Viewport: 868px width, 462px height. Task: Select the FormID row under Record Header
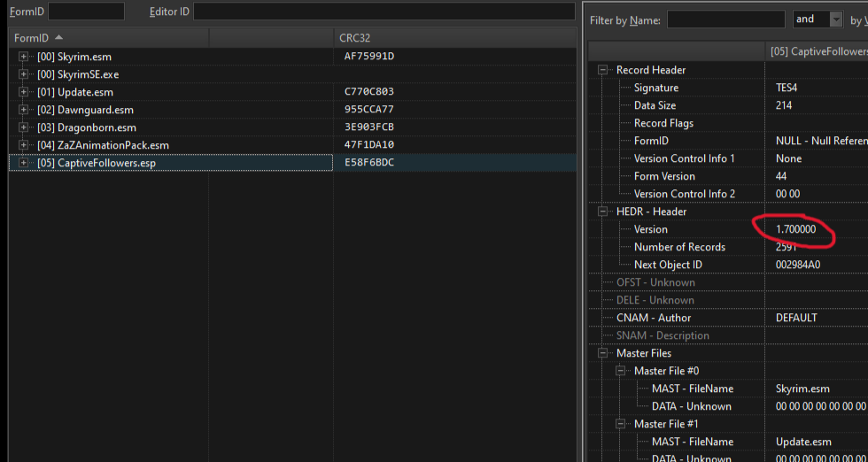pos(728,141)
